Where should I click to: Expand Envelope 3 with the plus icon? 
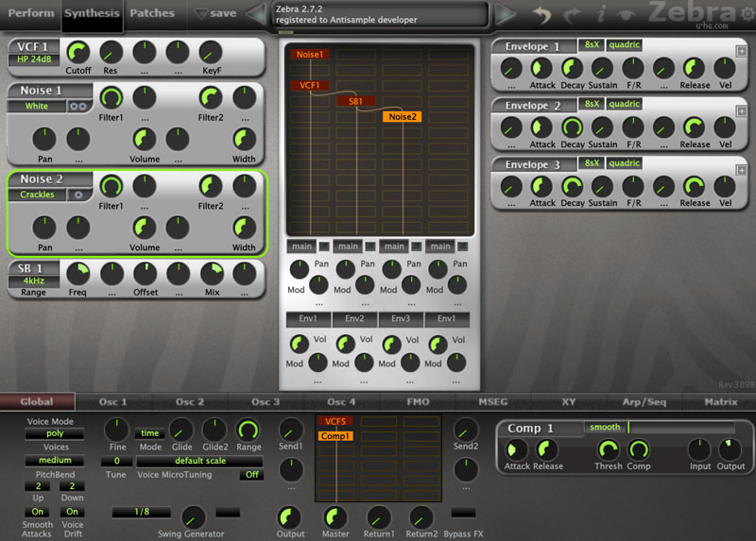(x=742, y=171)
